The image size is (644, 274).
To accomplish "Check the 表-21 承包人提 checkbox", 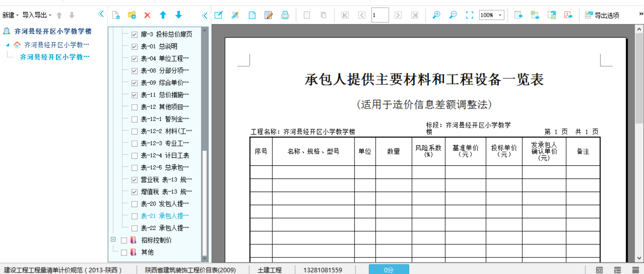I will click(134, 216).
